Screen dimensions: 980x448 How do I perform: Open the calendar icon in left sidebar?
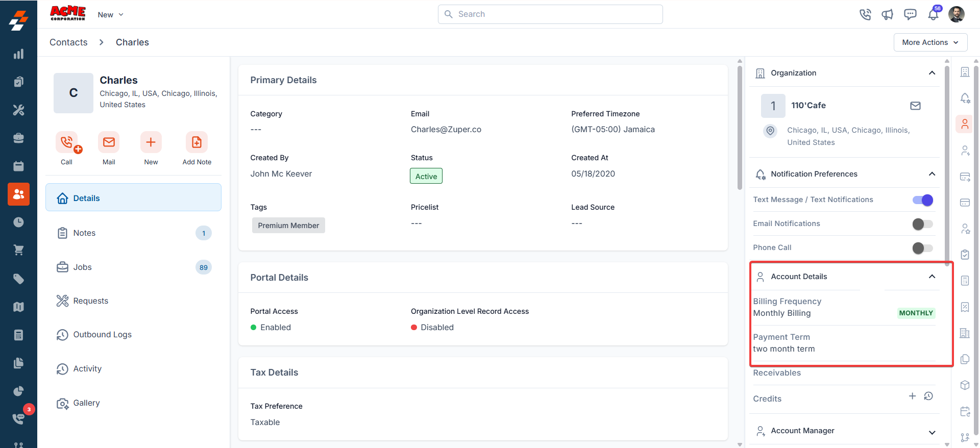(x=18, y=166)
